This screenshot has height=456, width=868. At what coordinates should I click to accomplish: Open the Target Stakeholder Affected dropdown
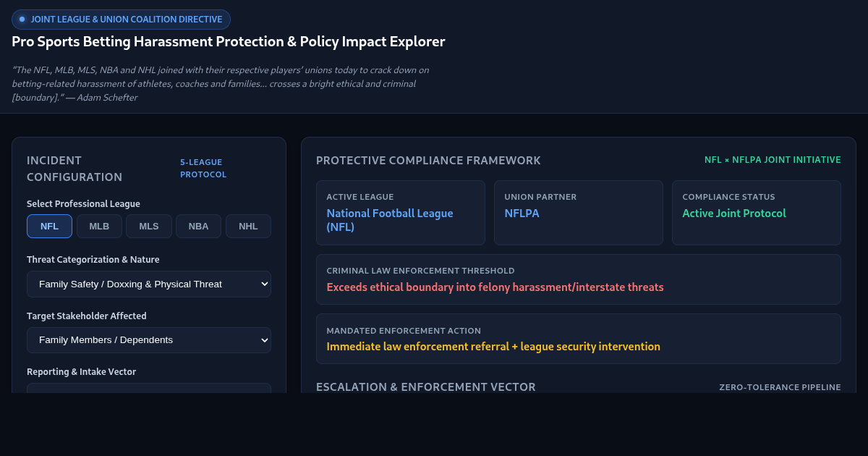(149, 339)
